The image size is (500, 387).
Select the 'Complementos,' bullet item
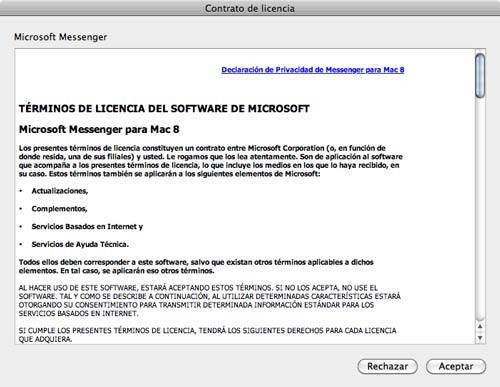(x=59, y=209)
